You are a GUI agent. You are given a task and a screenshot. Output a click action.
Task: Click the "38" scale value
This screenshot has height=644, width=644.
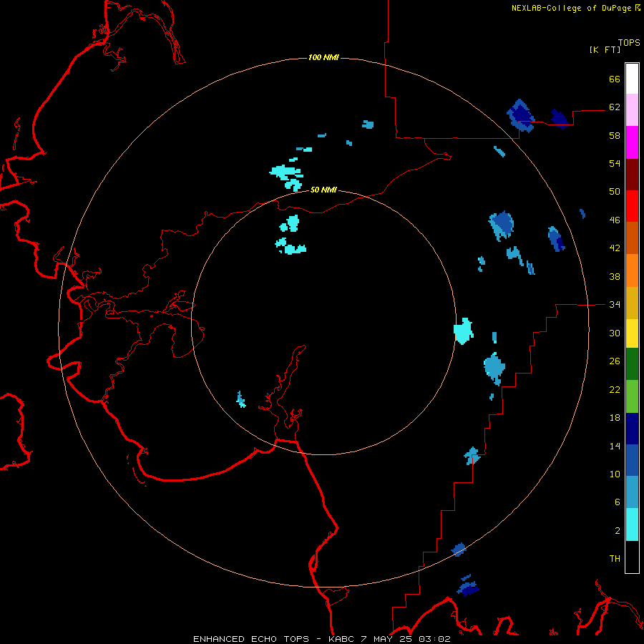pos(615,277)
